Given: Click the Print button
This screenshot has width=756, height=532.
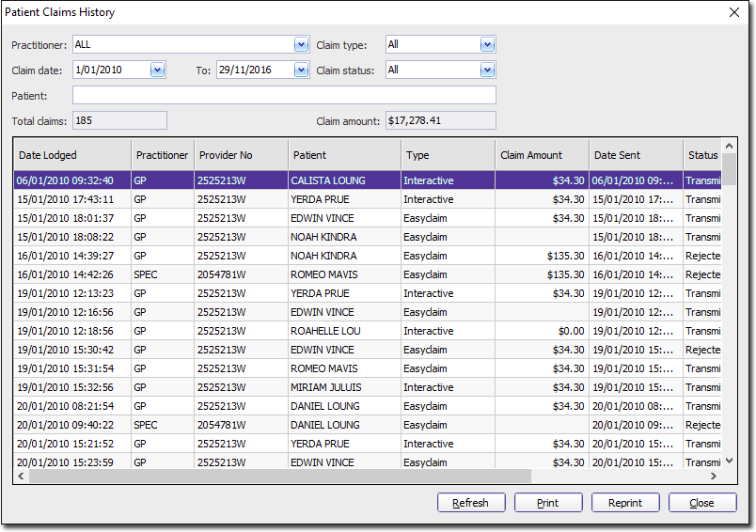Looking at the screenshot, I should [x=548, y=503].
